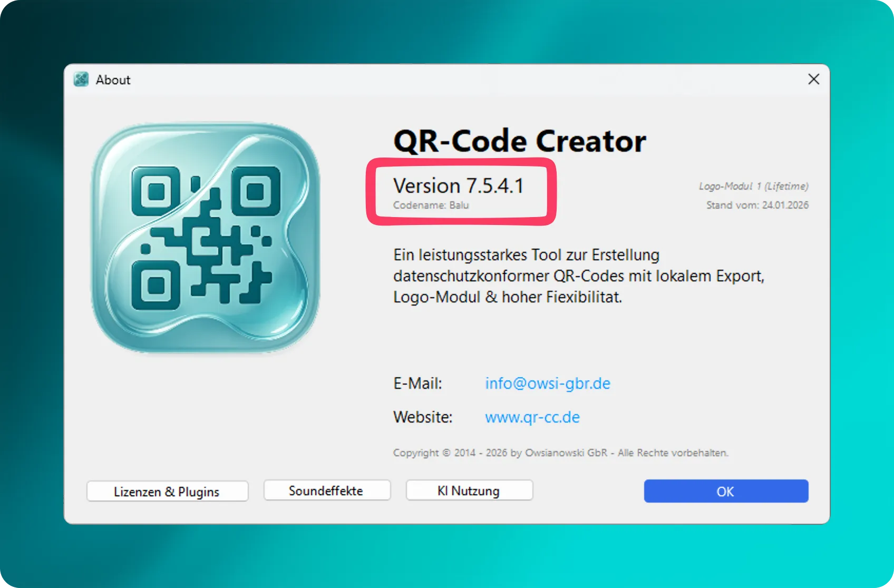Click the About title text

click(113, 80)
